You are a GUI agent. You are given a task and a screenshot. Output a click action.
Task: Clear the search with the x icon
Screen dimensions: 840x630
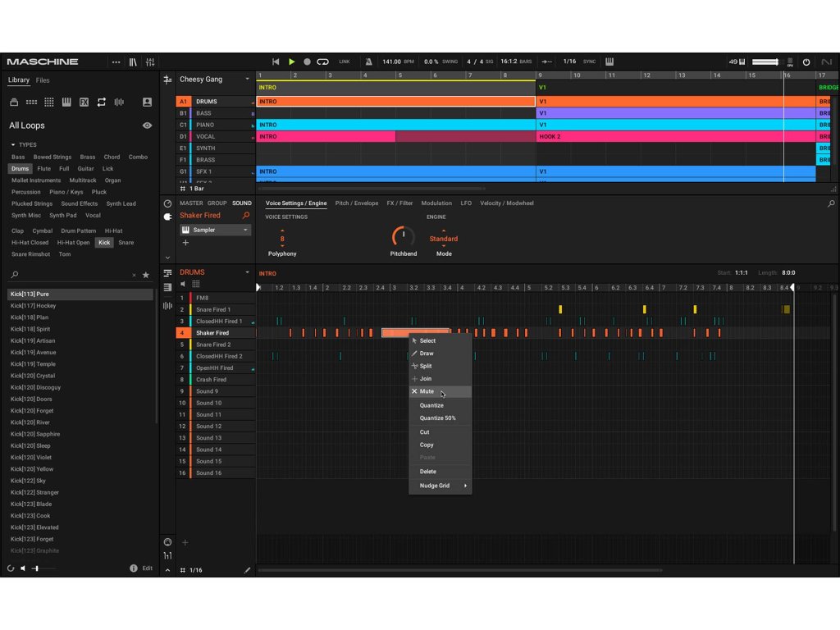[134, 276]
